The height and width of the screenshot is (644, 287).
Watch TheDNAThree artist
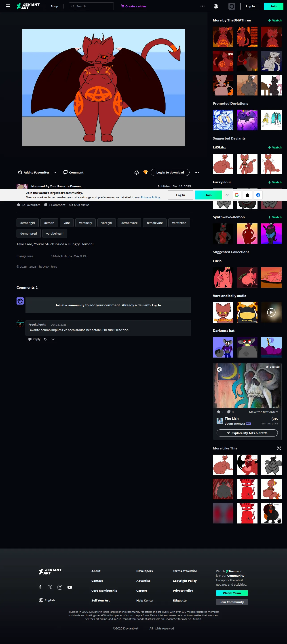click(275, 20)
